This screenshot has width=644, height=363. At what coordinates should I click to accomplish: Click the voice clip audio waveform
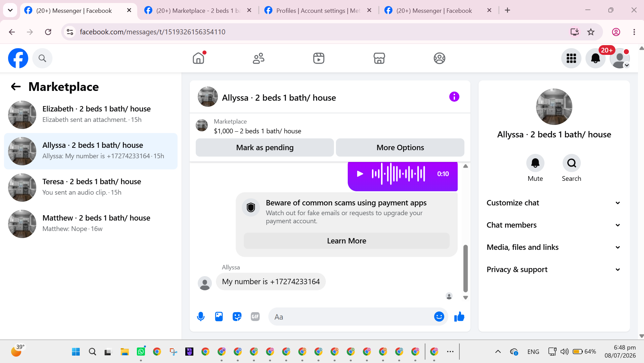pos(399,174)
